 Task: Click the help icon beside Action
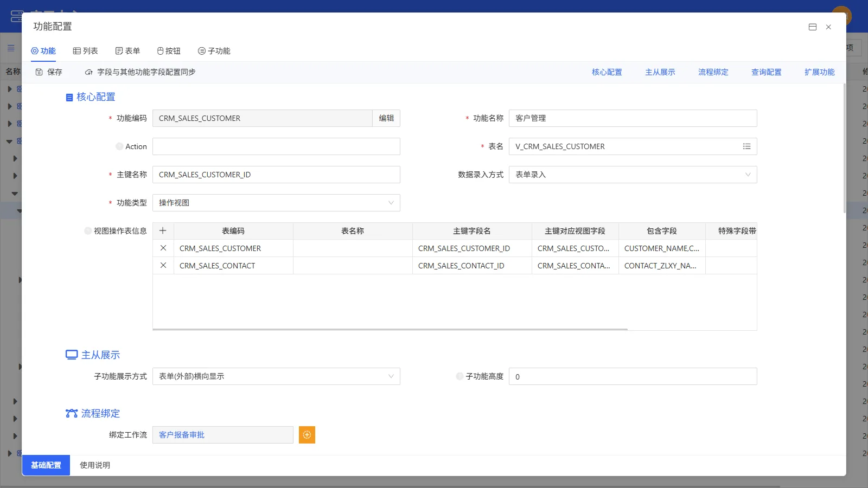(119, 146)
